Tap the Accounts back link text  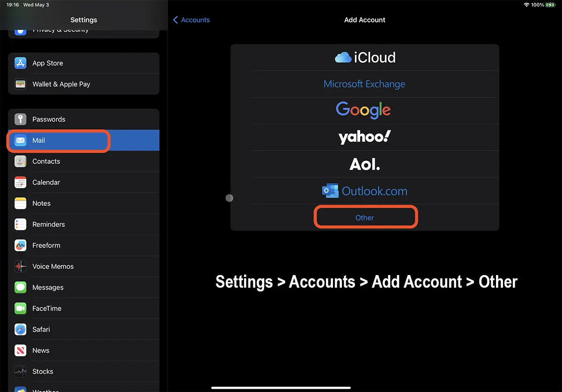(195, 20)
